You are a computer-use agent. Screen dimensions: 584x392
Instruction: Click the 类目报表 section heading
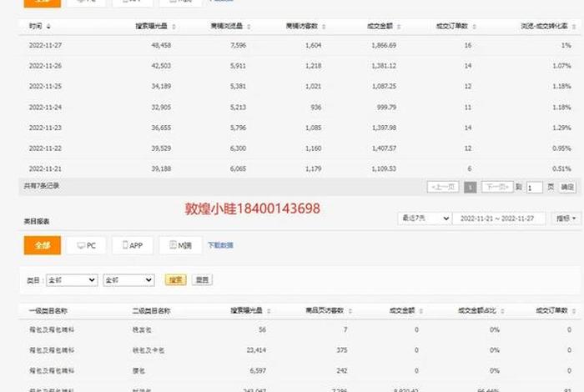coord(37,222)
